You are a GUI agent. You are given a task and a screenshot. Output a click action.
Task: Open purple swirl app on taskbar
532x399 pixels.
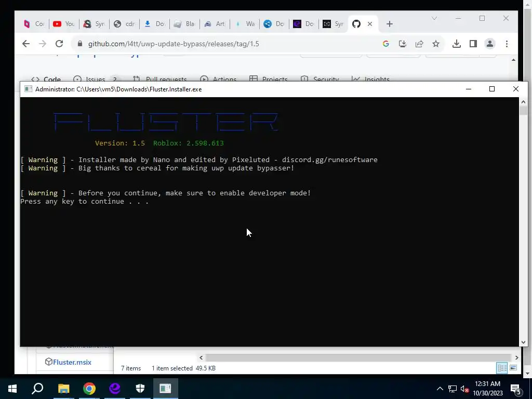(115, 389)
